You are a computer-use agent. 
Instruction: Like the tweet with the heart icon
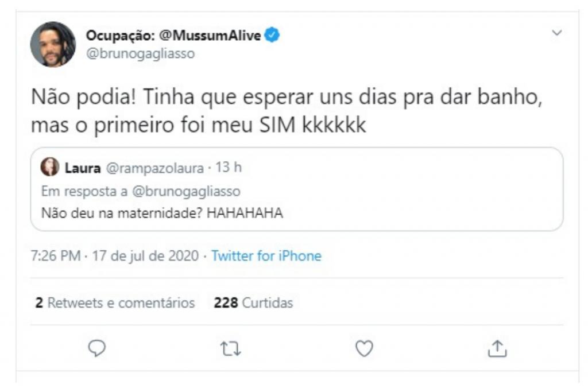pos(364,348)
